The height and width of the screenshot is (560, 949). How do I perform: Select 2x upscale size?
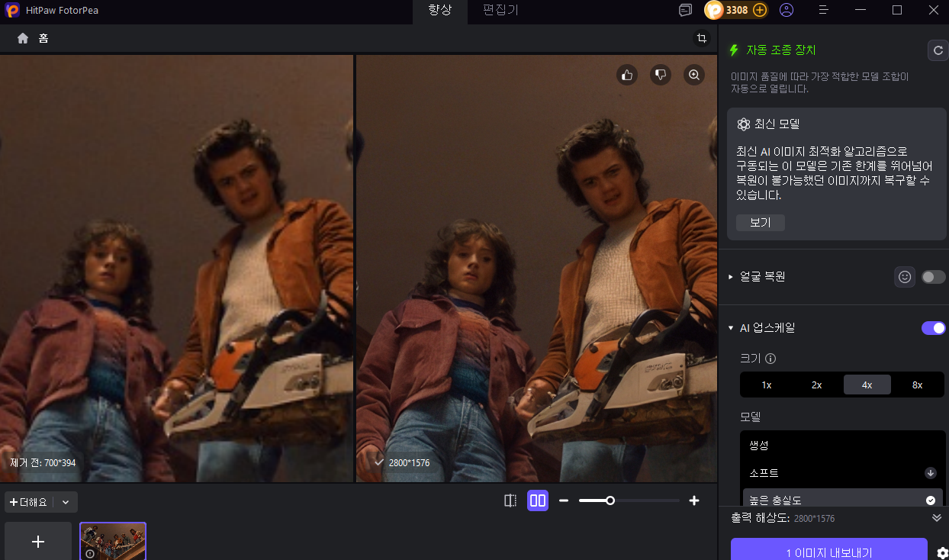(x=816, y=385)
